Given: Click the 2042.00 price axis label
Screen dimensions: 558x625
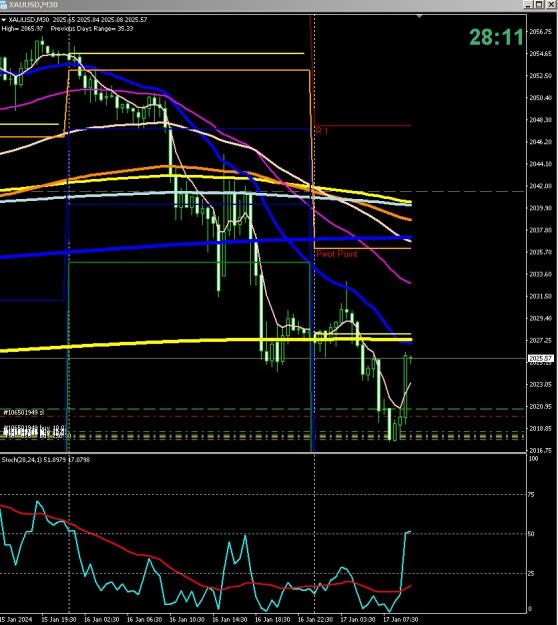Looking at the screenshot, I should [540, 186].
